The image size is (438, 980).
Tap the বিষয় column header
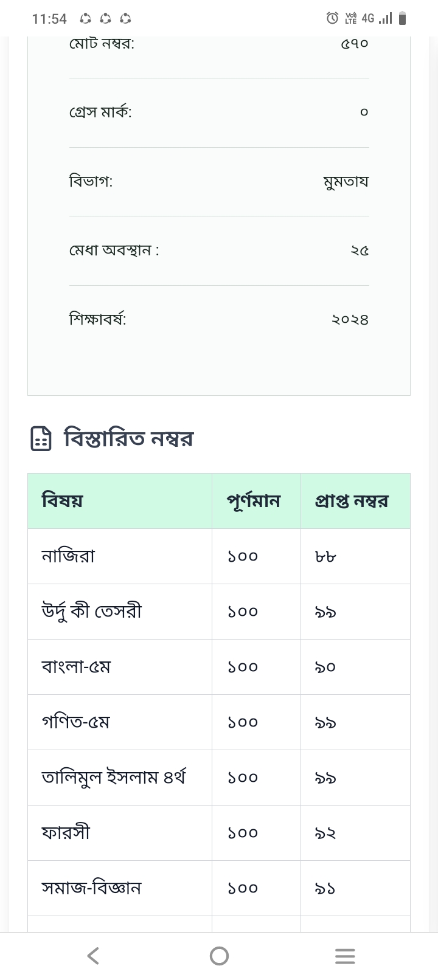(62, 501)
